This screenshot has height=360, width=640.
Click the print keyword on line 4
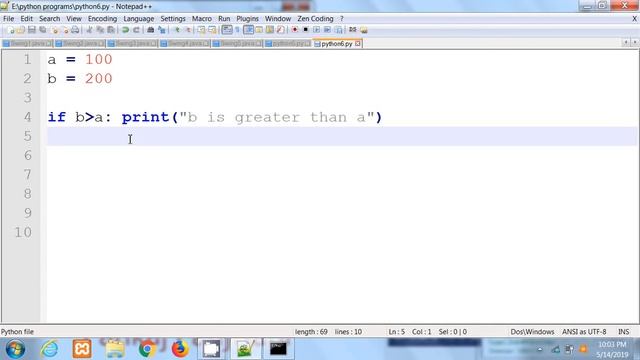click(x=145, y=118)
